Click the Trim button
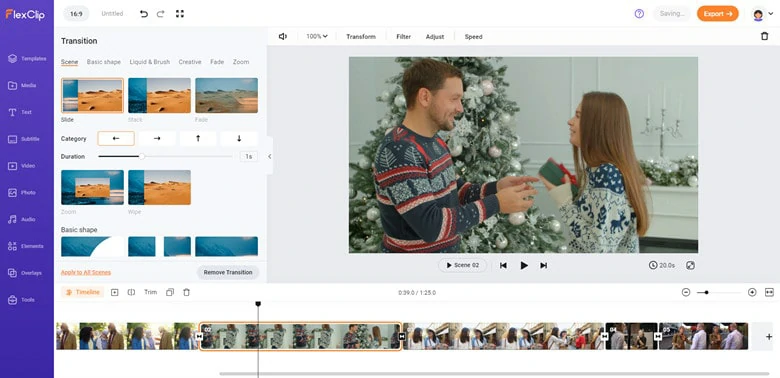780x378 pixels. coord(151,292)
